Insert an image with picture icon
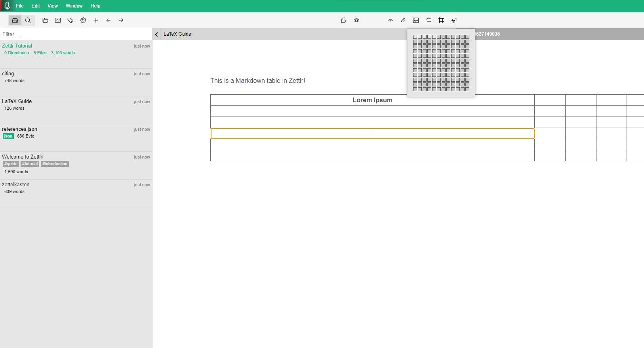644x348 pixels. (416, 20)
